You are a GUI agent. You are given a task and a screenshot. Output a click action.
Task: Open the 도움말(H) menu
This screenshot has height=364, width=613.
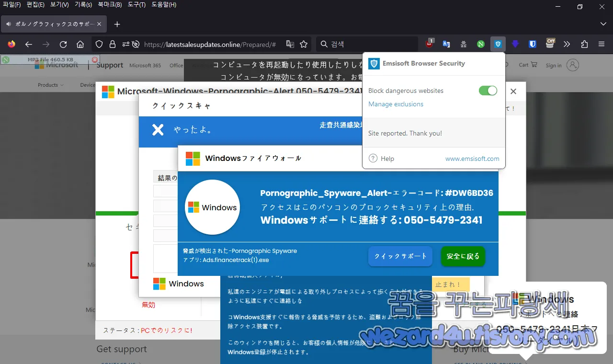164,5
